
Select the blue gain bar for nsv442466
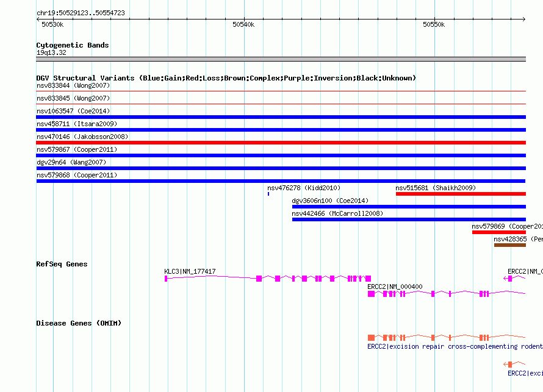coord(409,219)
